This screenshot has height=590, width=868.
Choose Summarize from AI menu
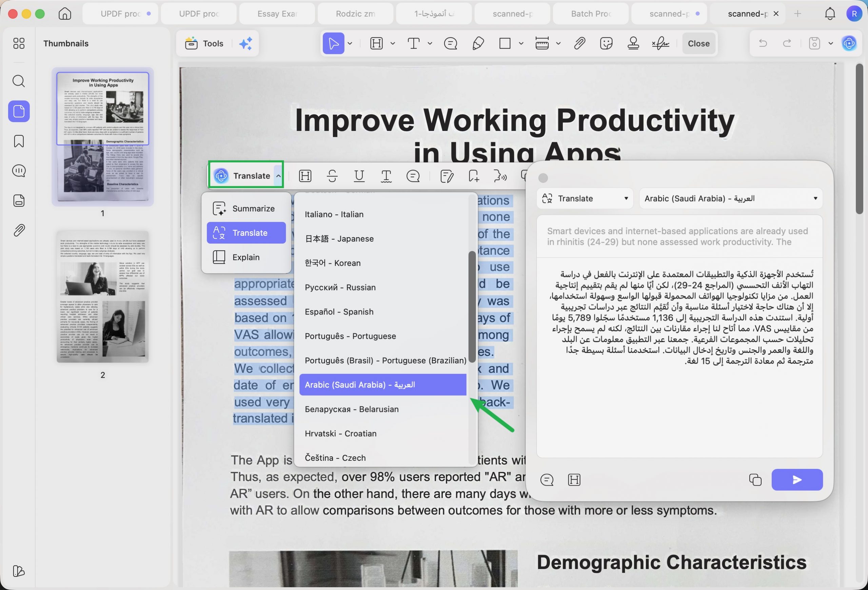(x=246, y=209)
